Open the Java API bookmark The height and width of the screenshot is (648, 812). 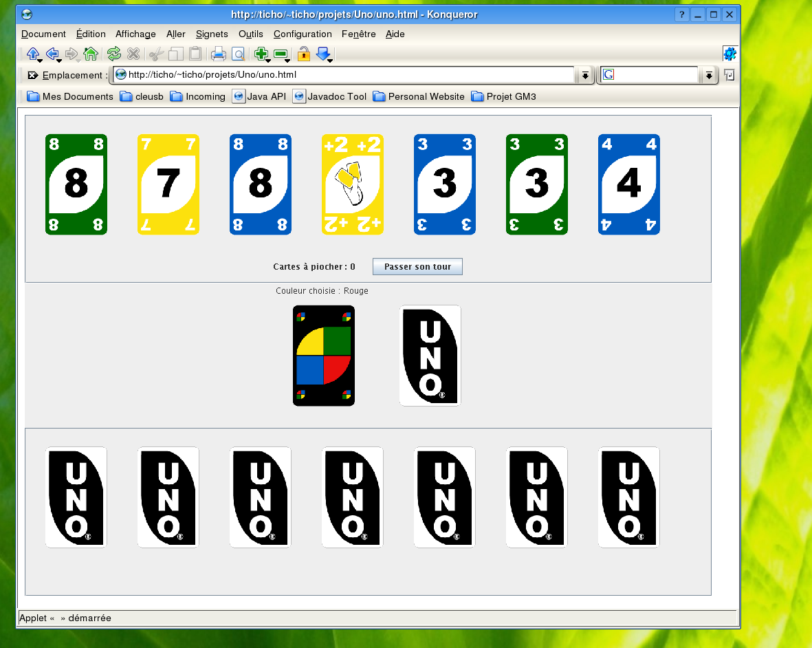[x=259, y=96]
